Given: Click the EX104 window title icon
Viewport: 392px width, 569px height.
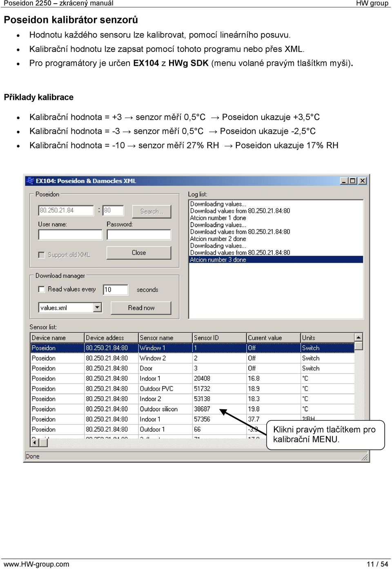Looking at the screenshot, I should tap(30, 181).
